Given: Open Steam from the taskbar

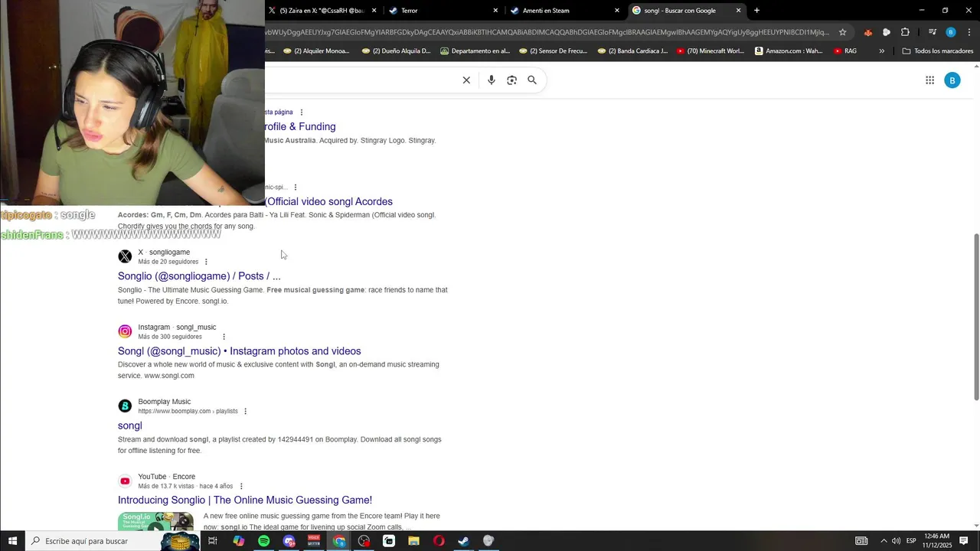Looking at the screenshot, I should 464,541.
